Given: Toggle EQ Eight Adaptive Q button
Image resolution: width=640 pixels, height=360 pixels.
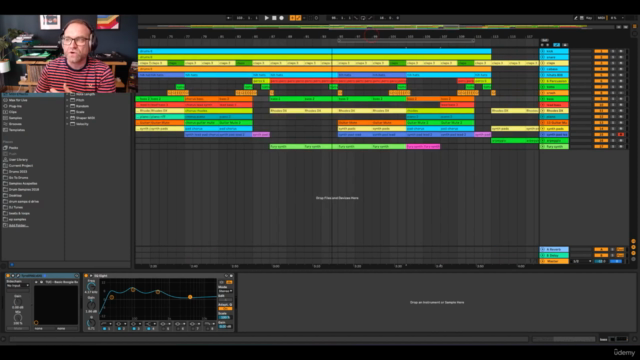Looking at the screenshot, I should [x=225, y=309].
